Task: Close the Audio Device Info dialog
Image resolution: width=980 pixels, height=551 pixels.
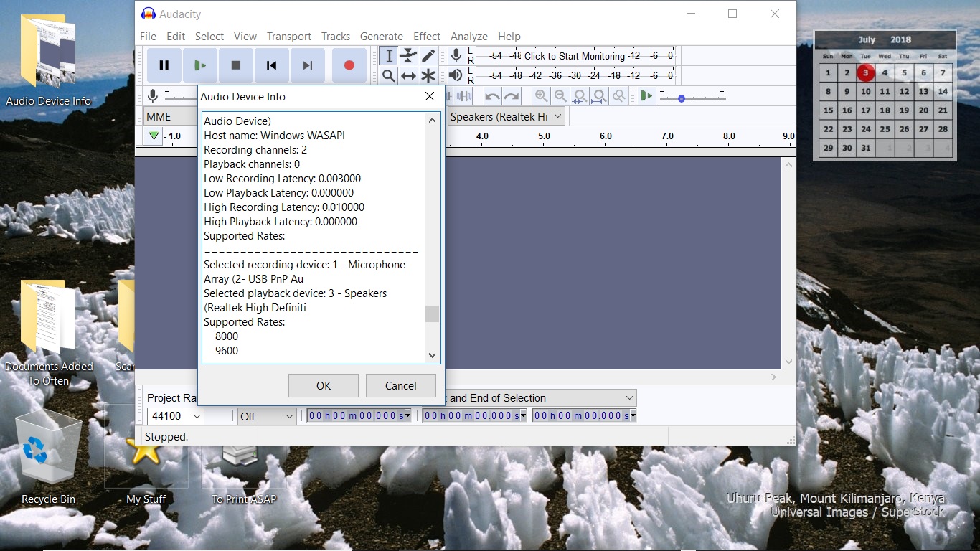Action: coord(430,96)
